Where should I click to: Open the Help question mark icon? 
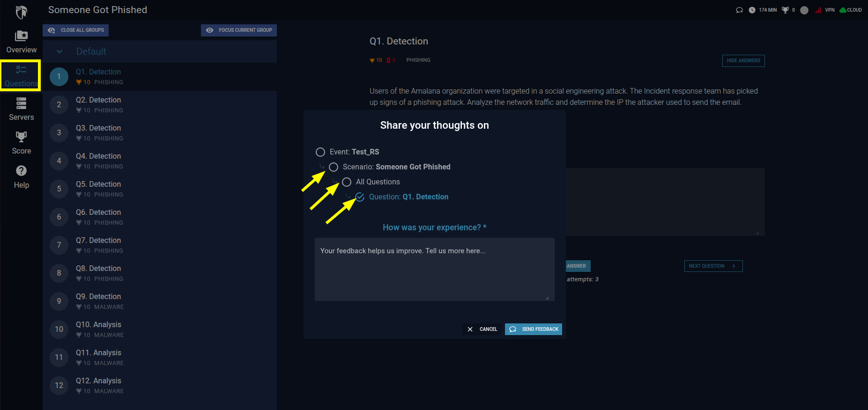click(x=21, y=171)
